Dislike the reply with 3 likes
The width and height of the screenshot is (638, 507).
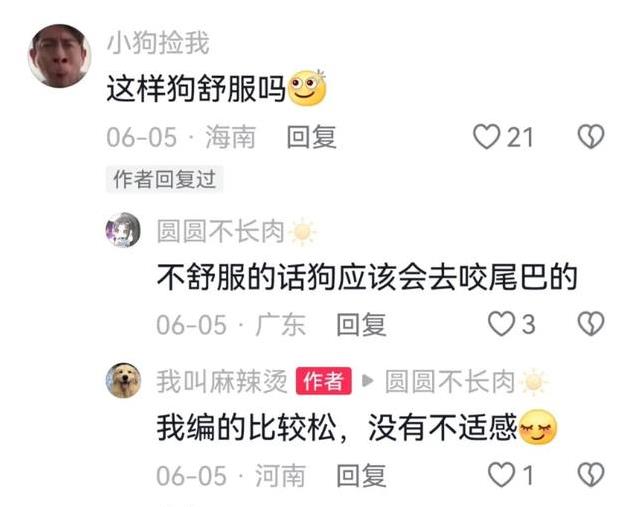click(591, 324)
